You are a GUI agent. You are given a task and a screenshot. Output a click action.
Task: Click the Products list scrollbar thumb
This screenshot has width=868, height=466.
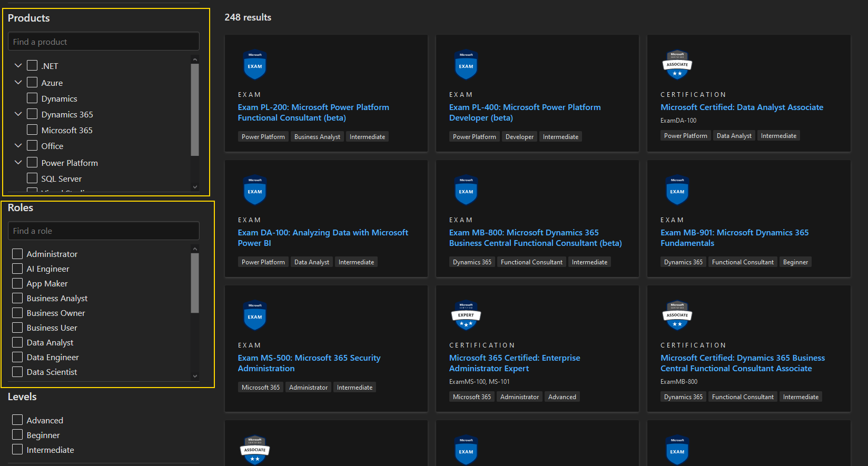pyautogui.click(x=195, y=110)
